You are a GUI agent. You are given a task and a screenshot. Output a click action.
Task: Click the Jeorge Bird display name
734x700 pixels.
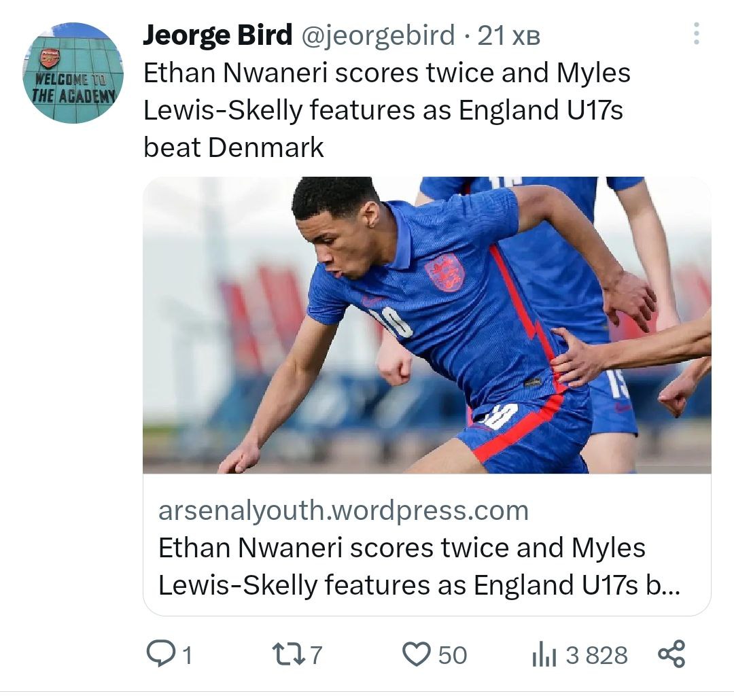(x=217, y=35)
